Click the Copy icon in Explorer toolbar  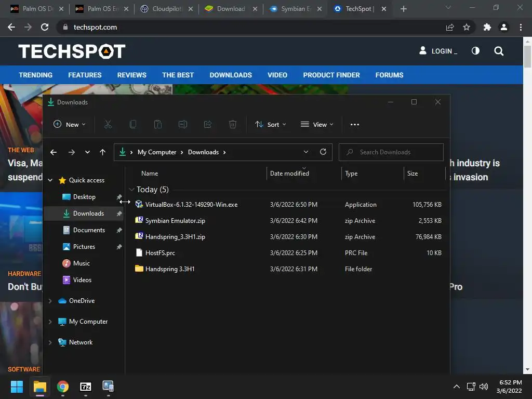(x=133, y=125)
